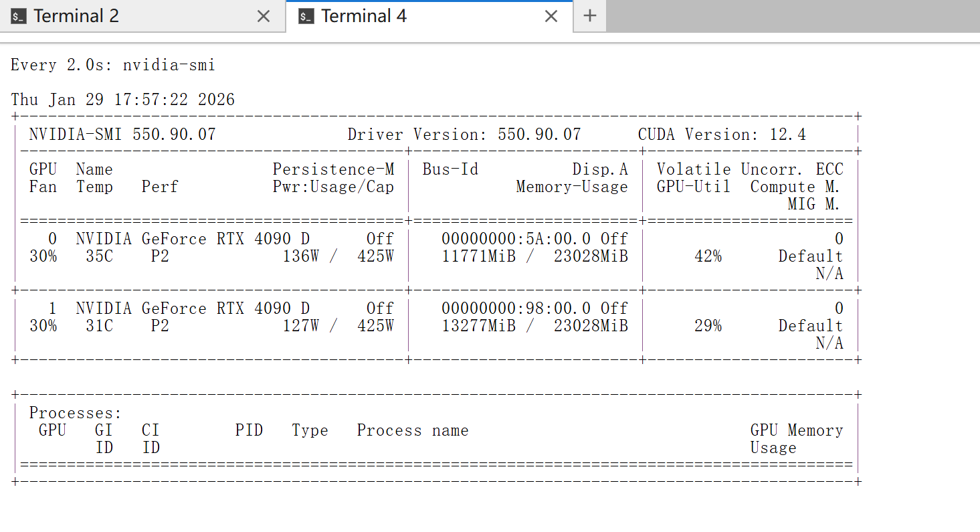Click the GPU 0 memory value '11771MiB'
The height and width of the screenshot is (532, 980).
[478, 256]
